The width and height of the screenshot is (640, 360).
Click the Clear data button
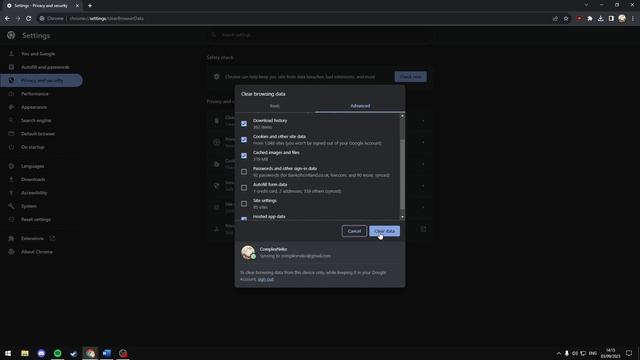point(384,231)
